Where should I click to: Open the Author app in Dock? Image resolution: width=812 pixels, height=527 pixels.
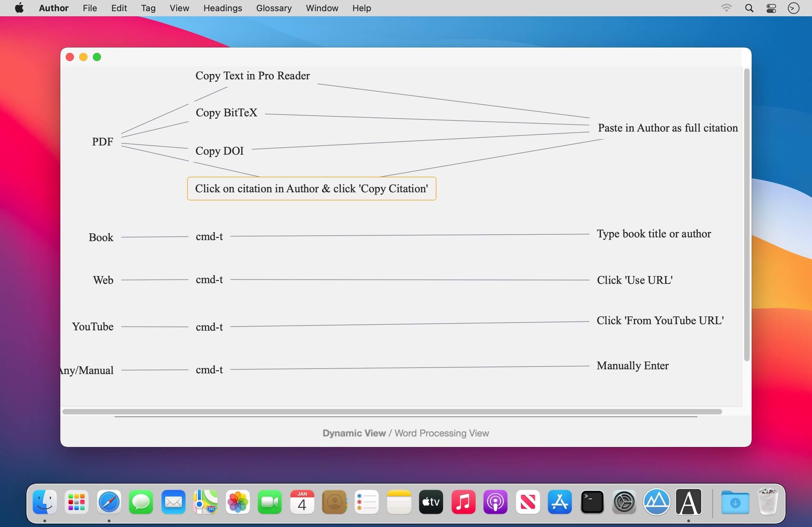pos(688,502)
